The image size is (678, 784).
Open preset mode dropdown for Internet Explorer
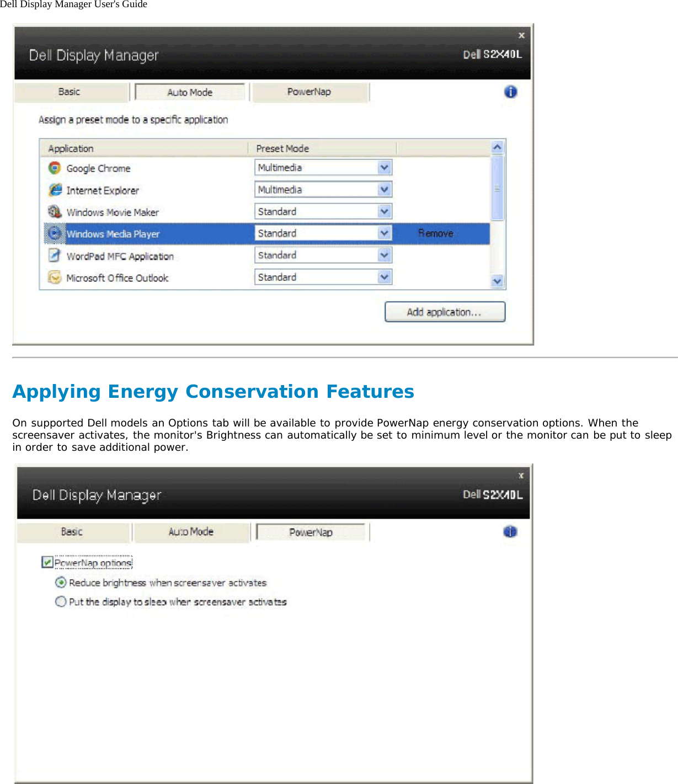point(385,189)
